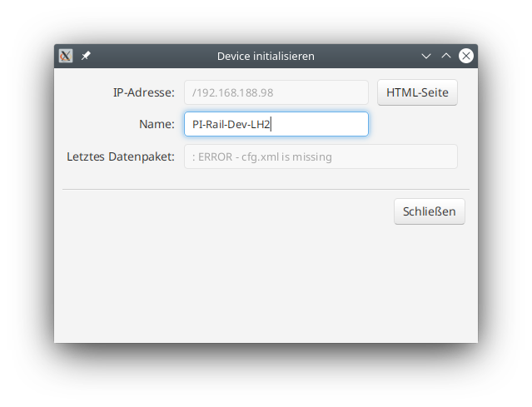Click the horizontal separator line
The height and width of the screenshot is (407, 532).
point(266,189)
